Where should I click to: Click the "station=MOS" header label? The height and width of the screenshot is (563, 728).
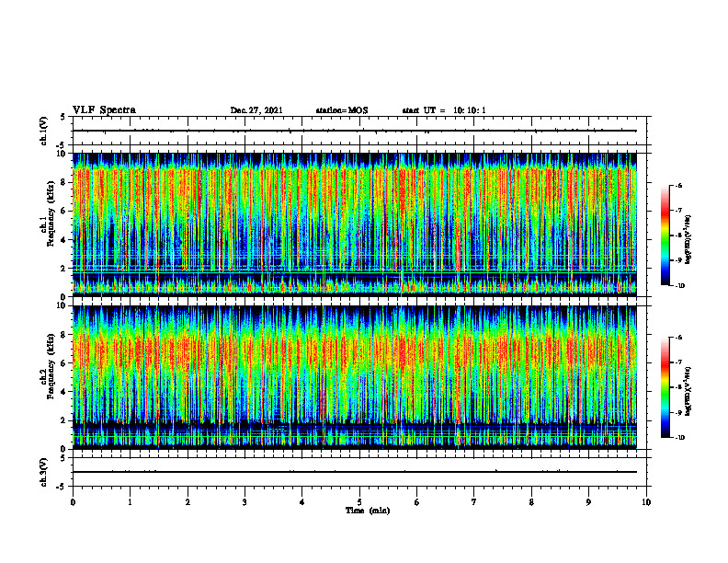tap(342, 110)
